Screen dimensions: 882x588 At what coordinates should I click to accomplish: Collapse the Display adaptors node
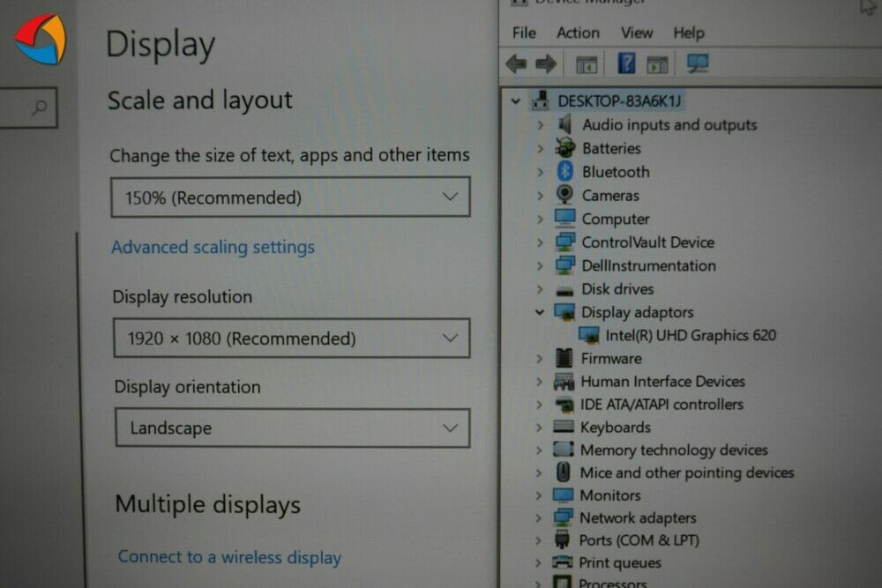pyautogui.click(x=540, y=312)
